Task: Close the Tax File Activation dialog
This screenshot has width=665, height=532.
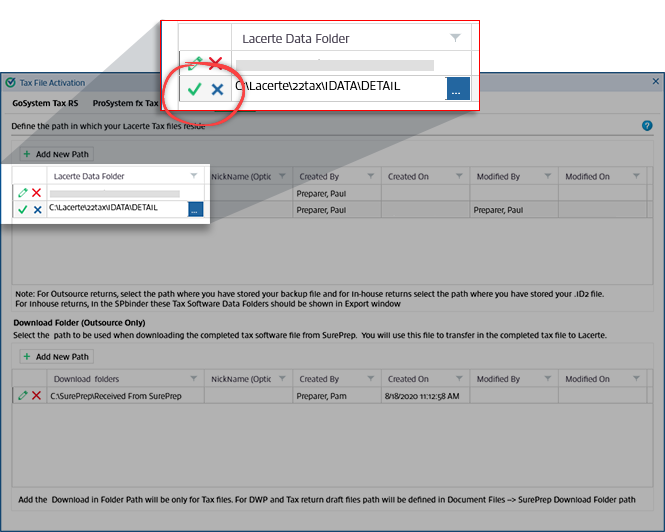Action: pyautogui.click(x=655, y=81)
